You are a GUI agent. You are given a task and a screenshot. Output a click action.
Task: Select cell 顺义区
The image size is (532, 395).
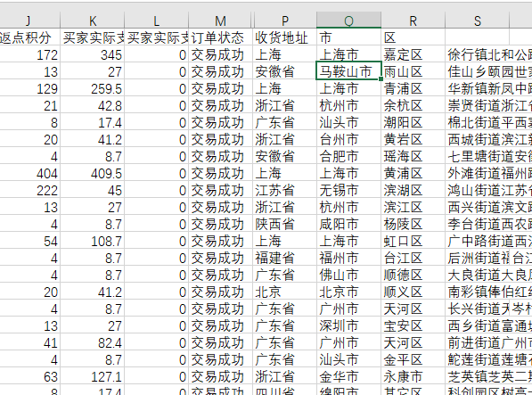coord(413,292)
